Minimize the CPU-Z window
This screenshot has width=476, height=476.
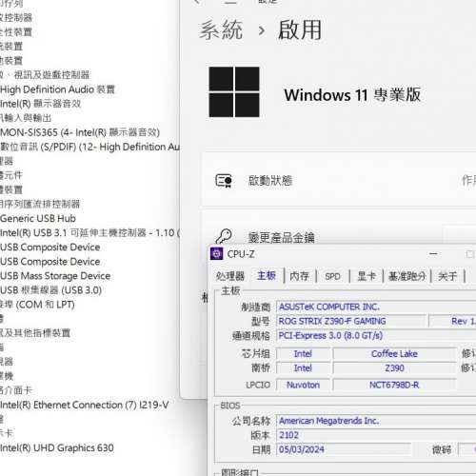[433, 254]
